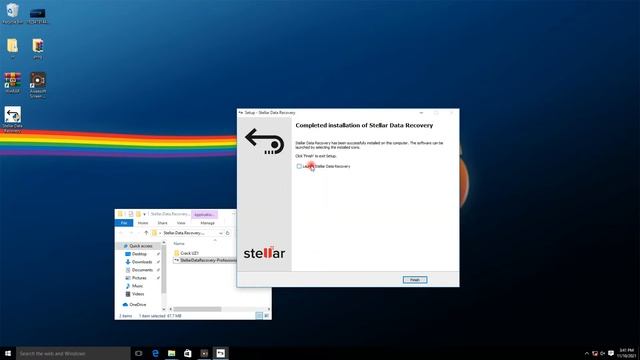Switch Explorer to details view icon
640x360 pixels.
(259, 316)
